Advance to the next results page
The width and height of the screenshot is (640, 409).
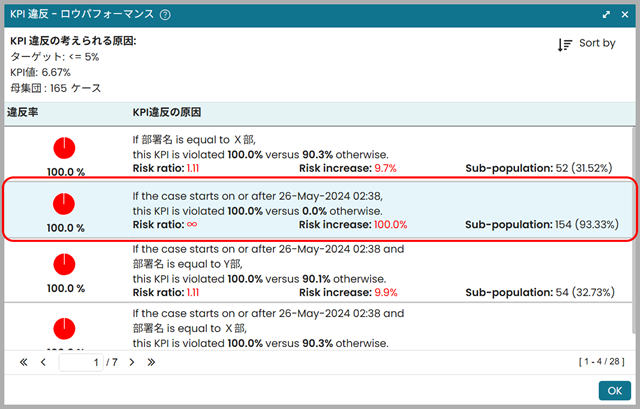pyautogui.click(x=131, y=361)
